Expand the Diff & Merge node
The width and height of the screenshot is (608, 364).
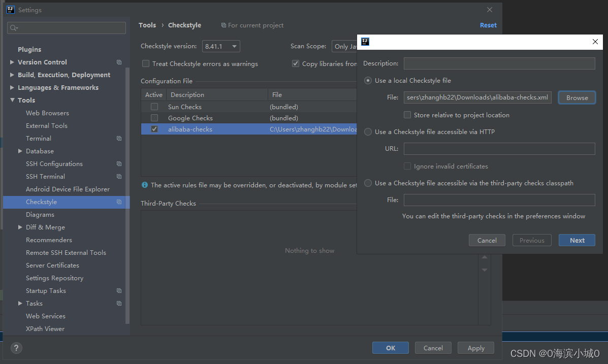tap(20, 227)
